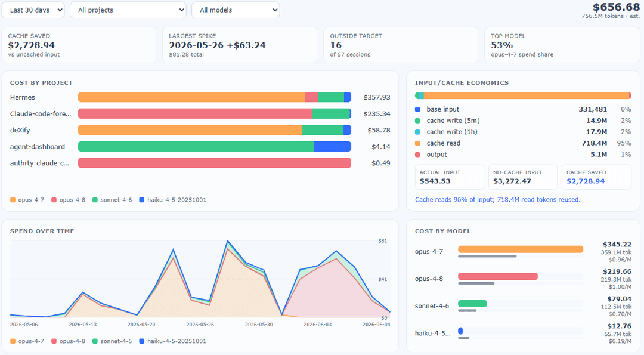Select the authrty-claude-c... project bar

pyautogui.click(x=215, y=163)
